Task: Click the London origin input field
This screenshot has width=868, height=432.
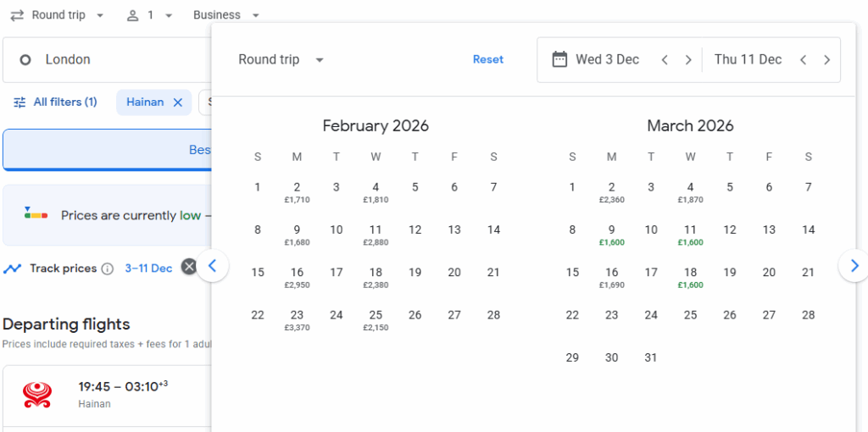Action: coord(110,60)
